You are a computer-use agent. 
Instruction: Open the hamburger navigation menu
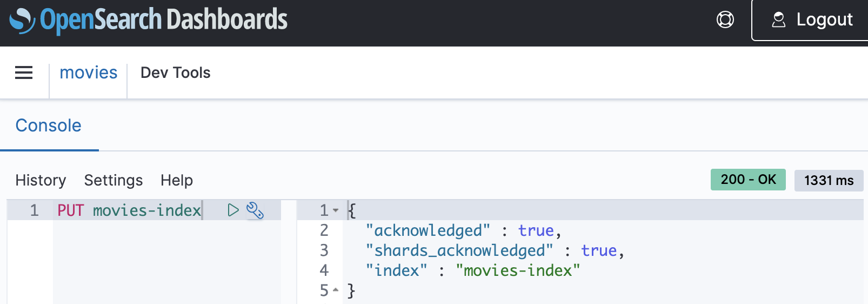(24, 72)
